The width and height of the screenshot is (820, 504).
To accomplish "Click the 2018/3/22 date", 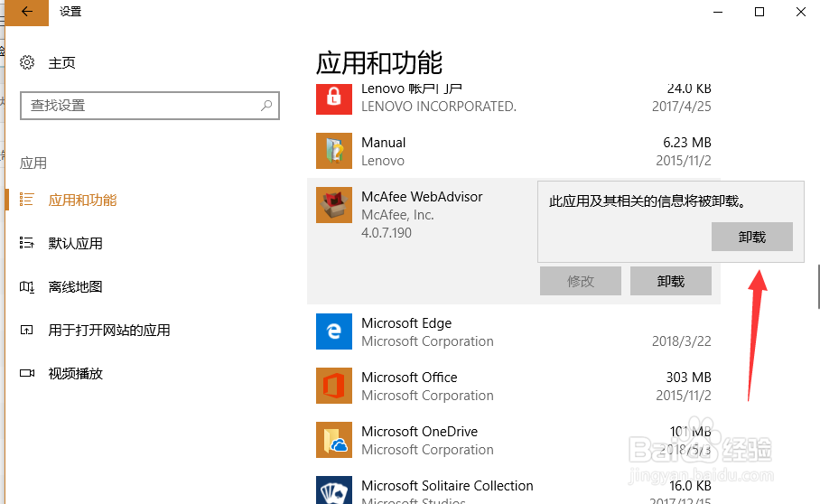I will [x=682, y=341].
